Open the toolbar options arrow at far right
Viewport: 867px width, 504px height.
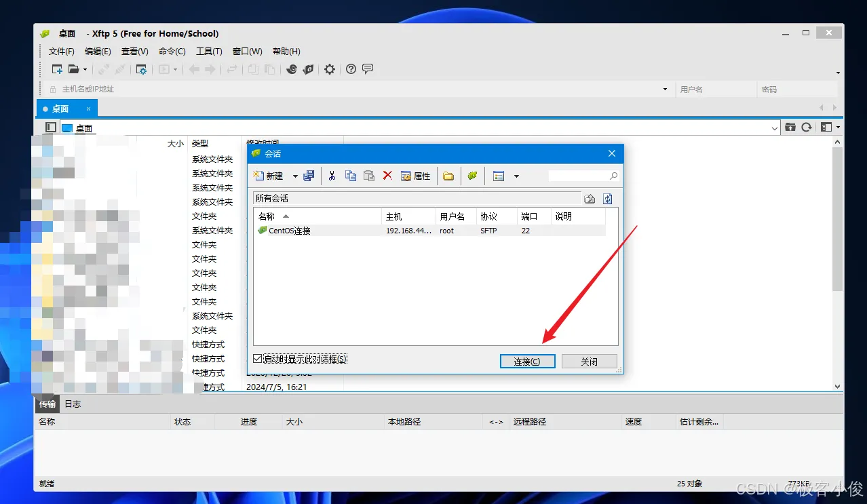838,73
